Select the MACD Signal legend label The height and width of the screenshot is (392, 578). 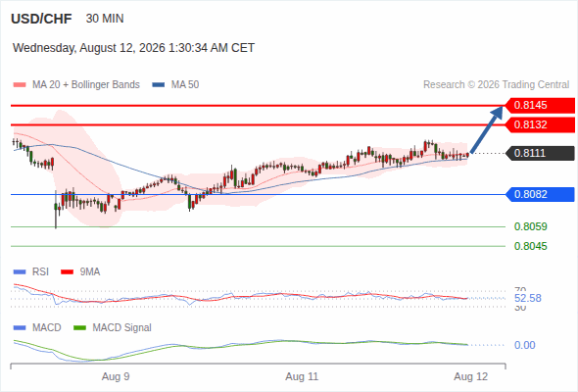pyautogui.click(x=122, y=328)
